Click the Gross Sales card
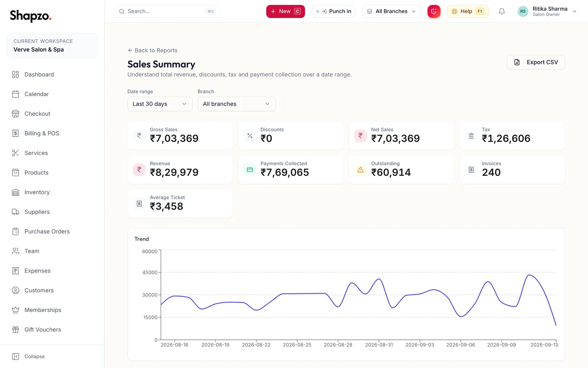The image size is (588, 368). pos(180,136)
